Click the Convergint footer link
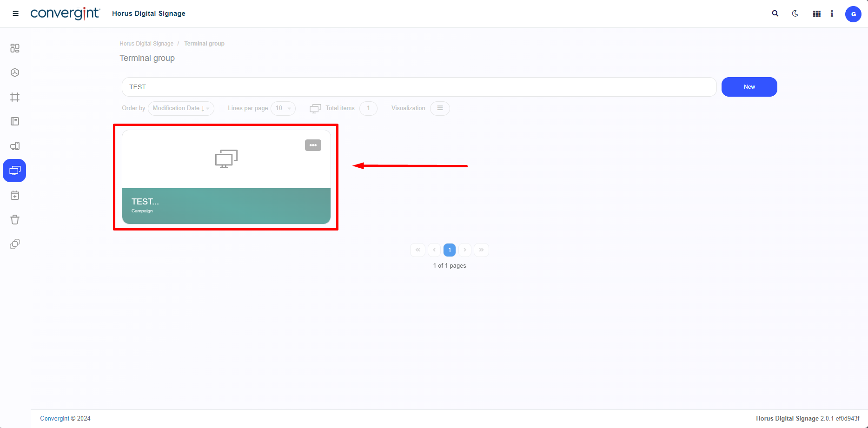The height and width of the screenshot is (428, 868). coord(54,418)
